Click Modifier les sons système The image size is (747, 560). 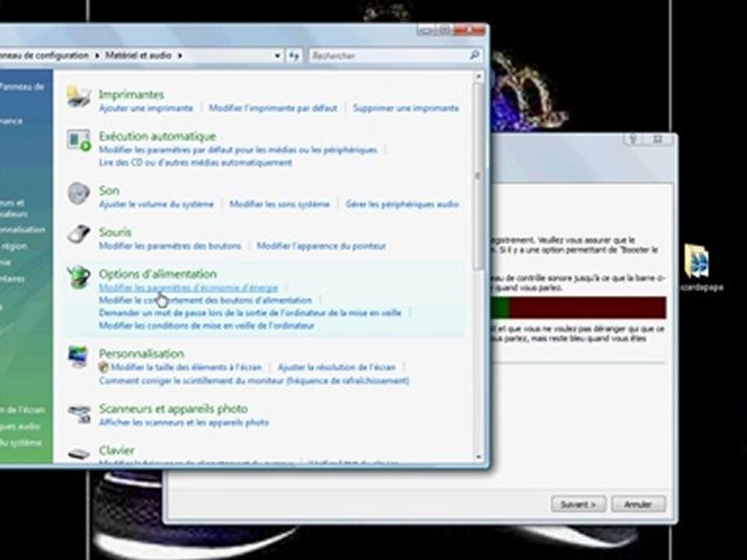279,205
